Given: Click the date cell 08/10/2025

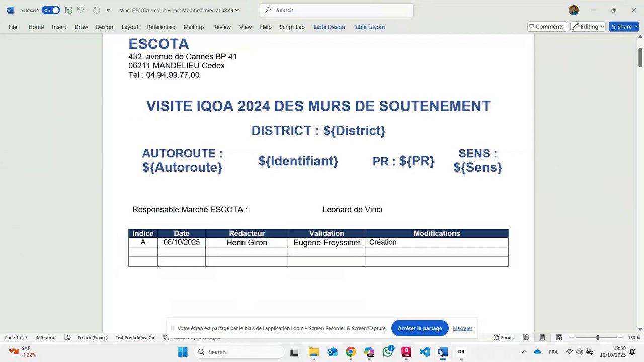Looking at the screenshot, I should click(182, 242).
